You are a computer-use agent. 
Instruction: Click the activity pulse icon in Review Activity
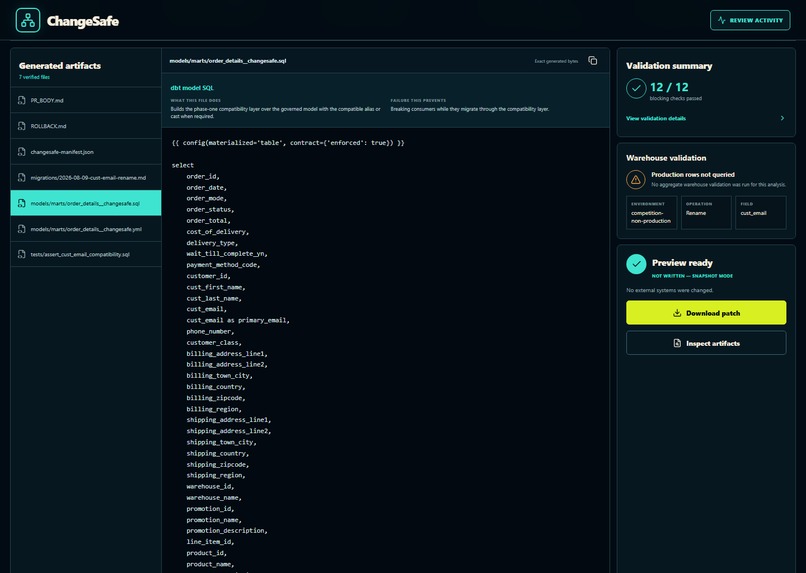722,20
